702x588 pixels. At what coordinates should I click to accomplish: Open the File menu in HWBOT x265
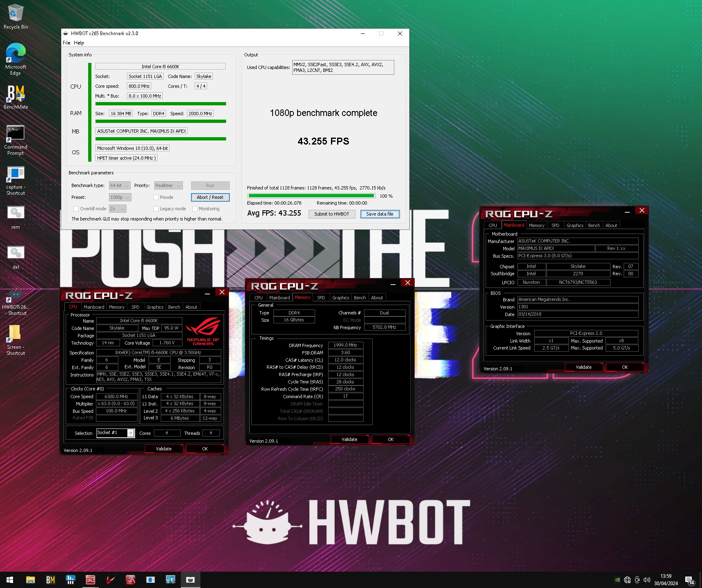[67, 43]
